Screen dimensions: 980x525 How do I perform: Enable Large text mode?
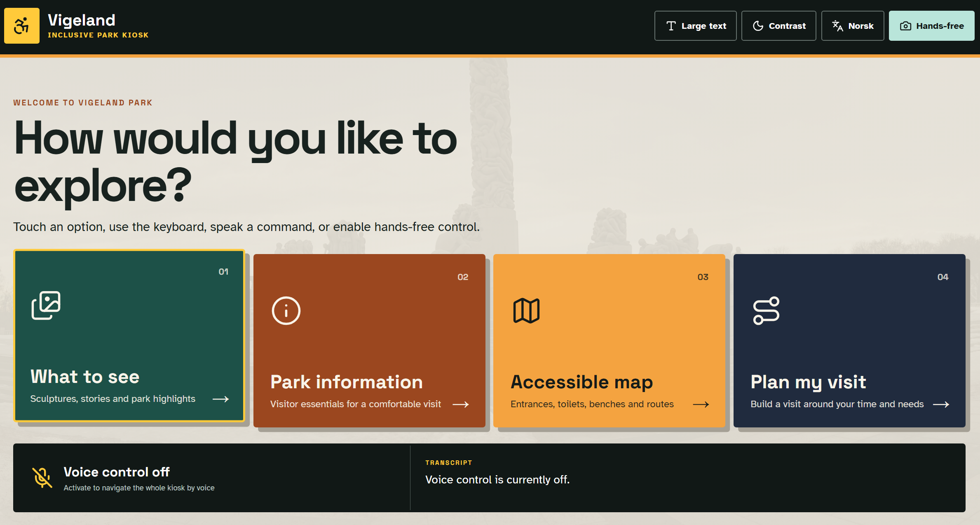pos(695,26)
